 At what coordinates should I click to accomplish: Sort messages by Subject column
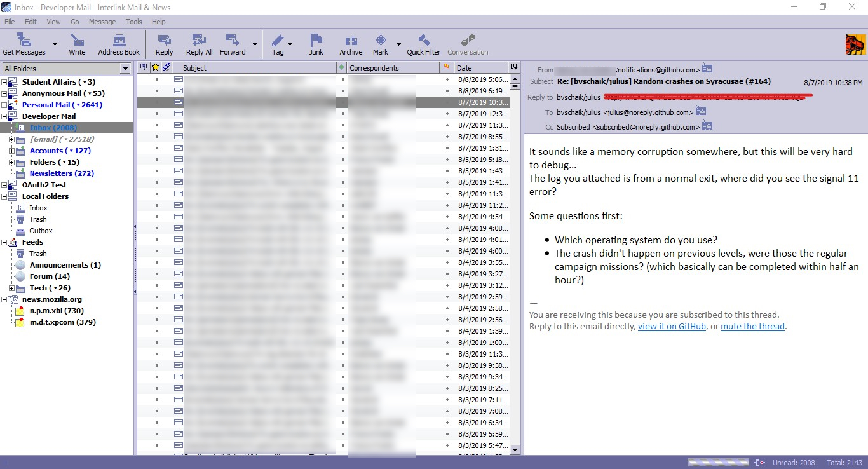254,67
